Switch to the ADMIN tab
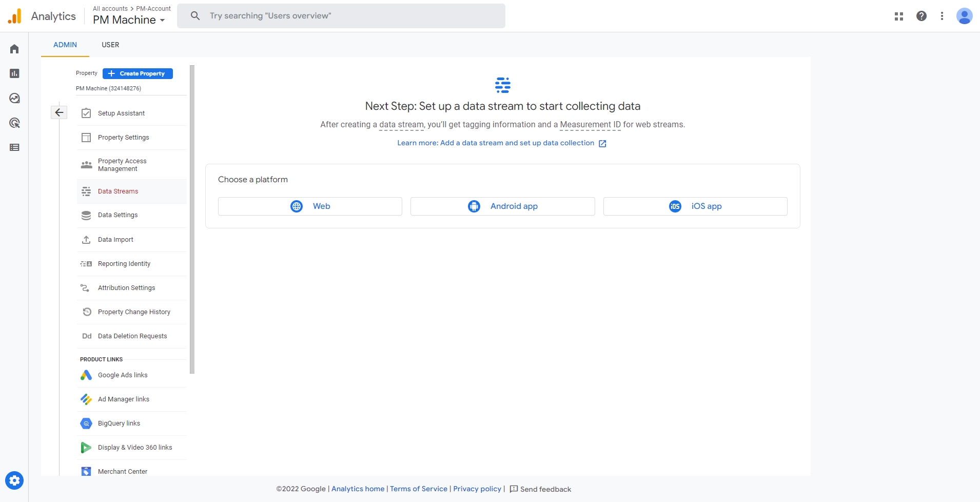 point(65,45)
